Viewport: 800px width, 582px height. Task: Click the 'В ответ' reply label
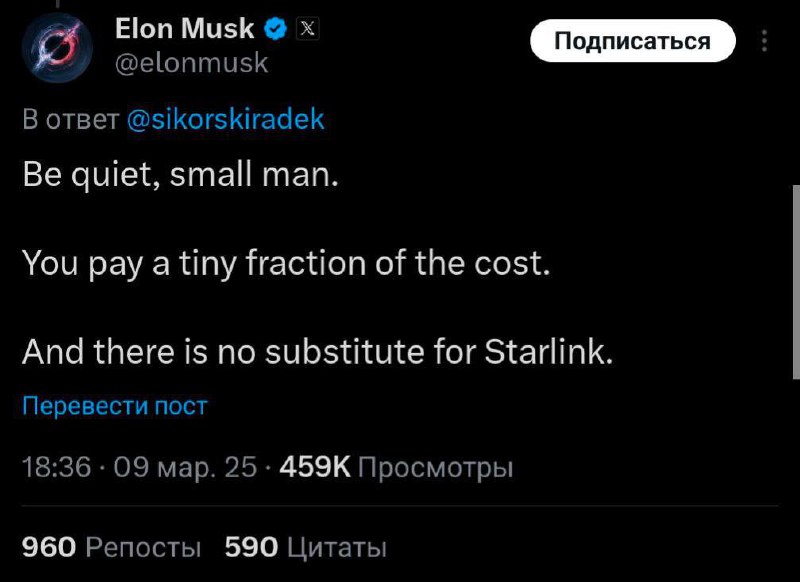click(x=72, y=119)
